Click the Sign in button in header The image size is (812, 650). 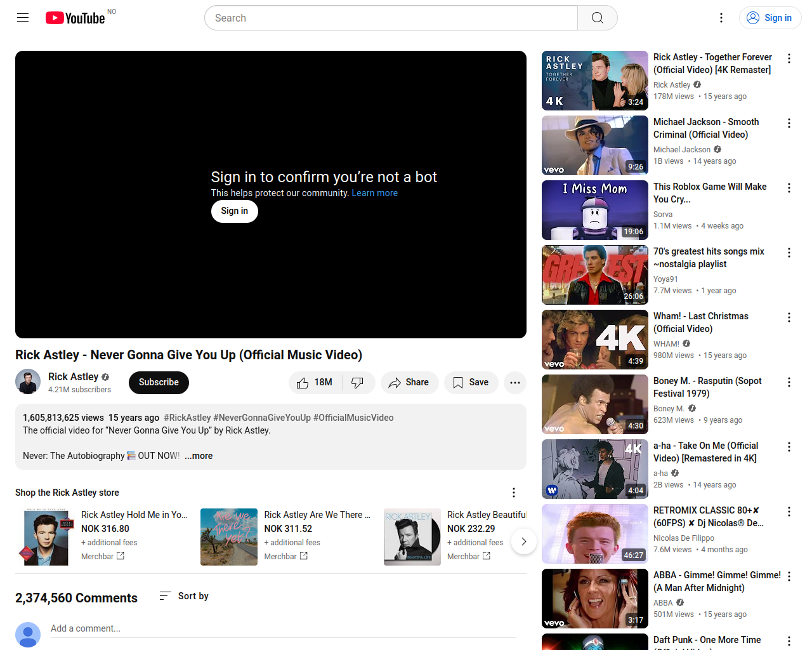pos(770,18)
